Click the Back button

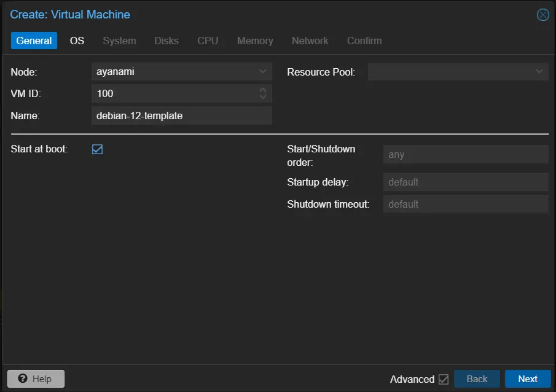coord(477,379)
